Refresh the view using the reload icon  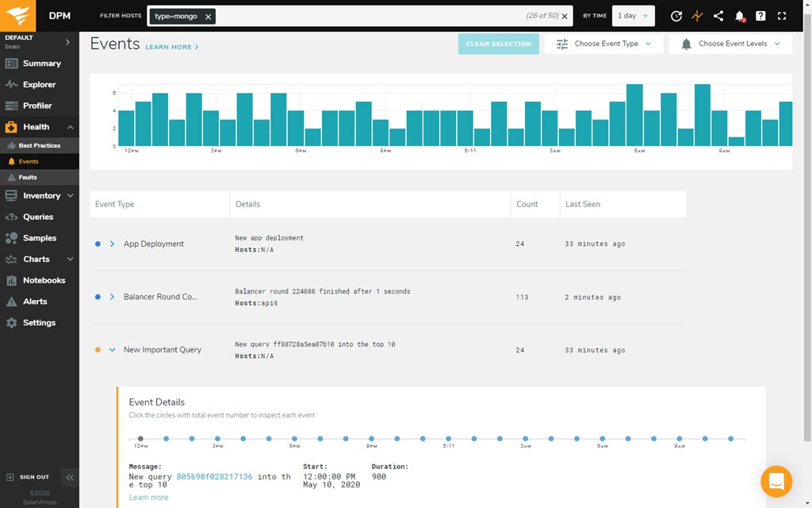(676, 15)
